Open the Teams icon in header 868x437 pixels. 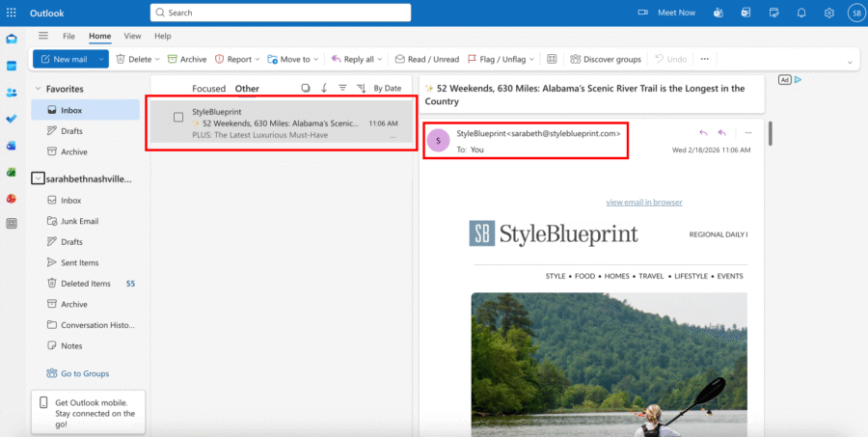point(719,13)
